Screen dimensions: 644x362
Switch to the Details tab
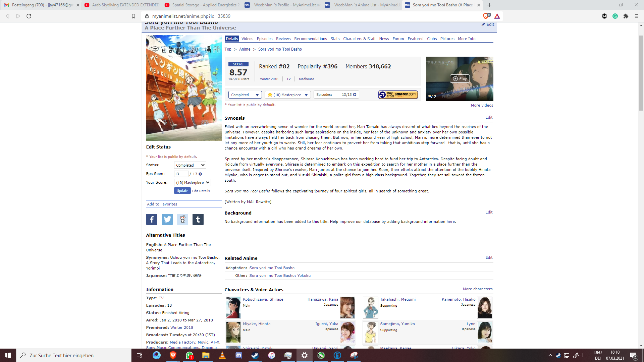232,39
